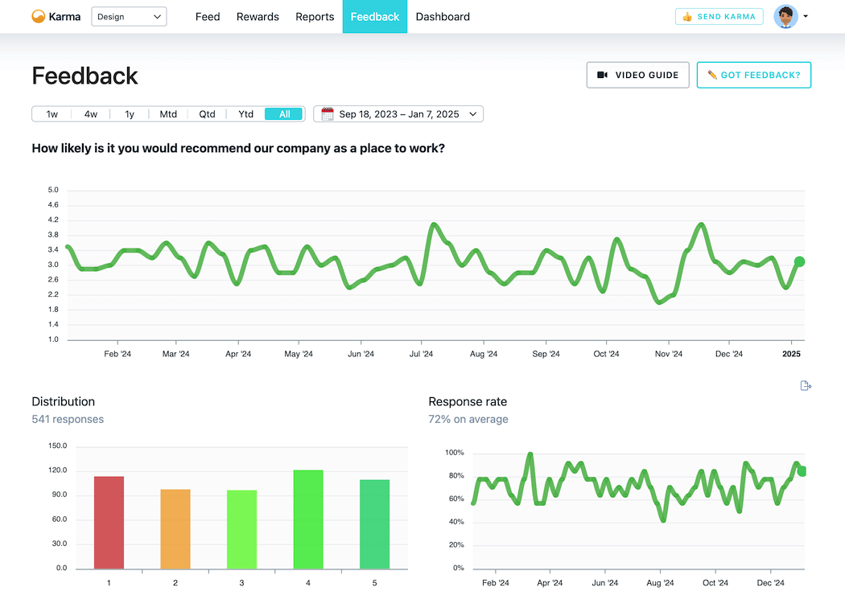Click the export icon above Response rate
This screenshot has height=616, width=845.
tap(806, 386)
